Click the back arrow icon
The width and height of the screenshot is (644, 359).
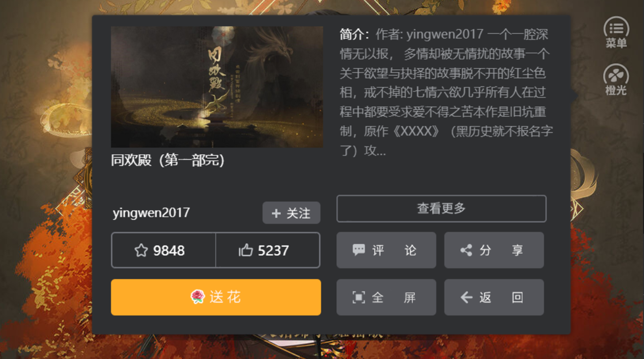[466, 297]
